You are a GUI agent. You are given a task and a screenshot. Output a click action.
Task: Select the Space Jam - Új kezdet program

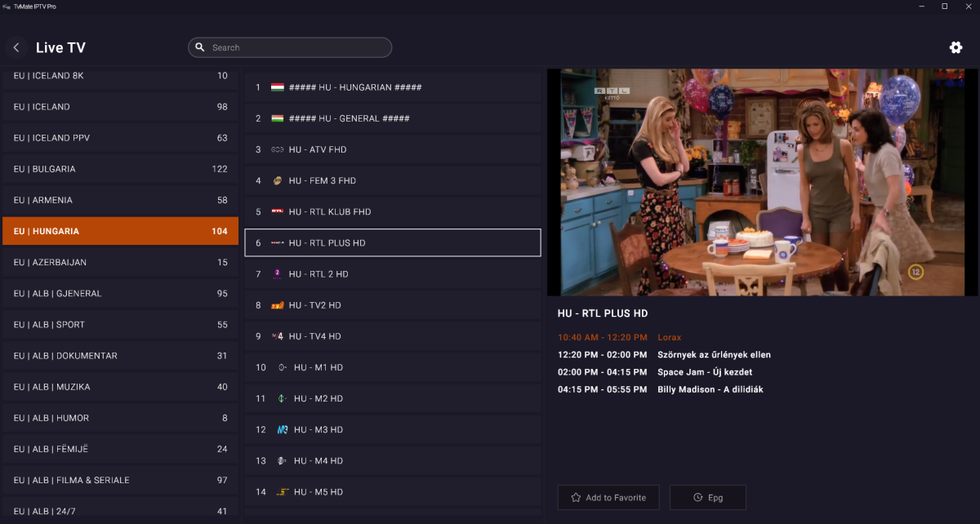coord(705,372)
